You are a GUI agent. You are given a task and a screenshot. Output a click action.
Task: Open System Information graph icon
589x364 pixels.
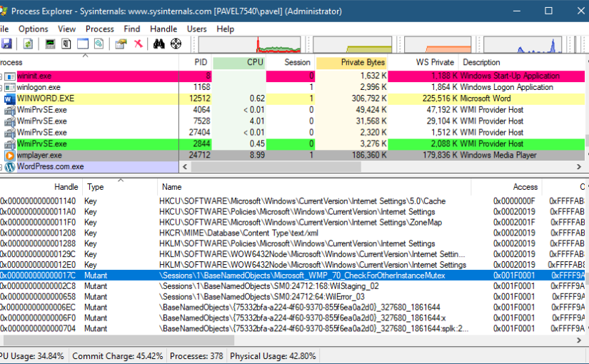(x=50, y=44)
